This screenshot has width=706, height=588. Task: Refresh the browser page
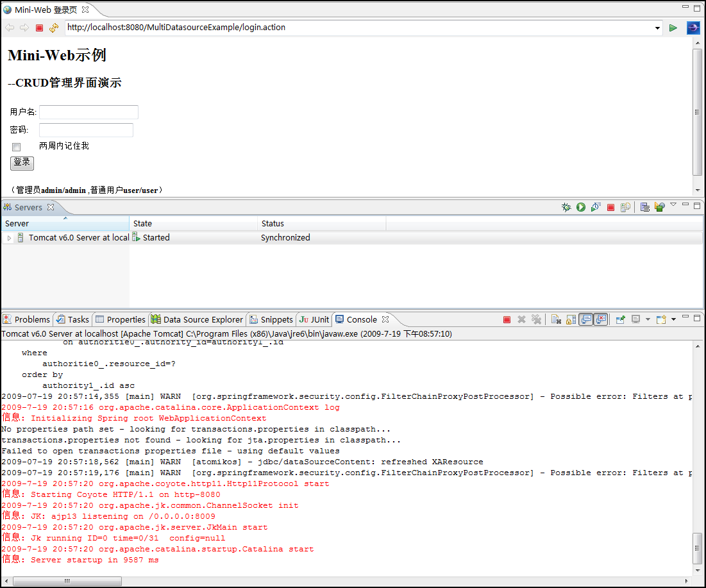point(54,28)
